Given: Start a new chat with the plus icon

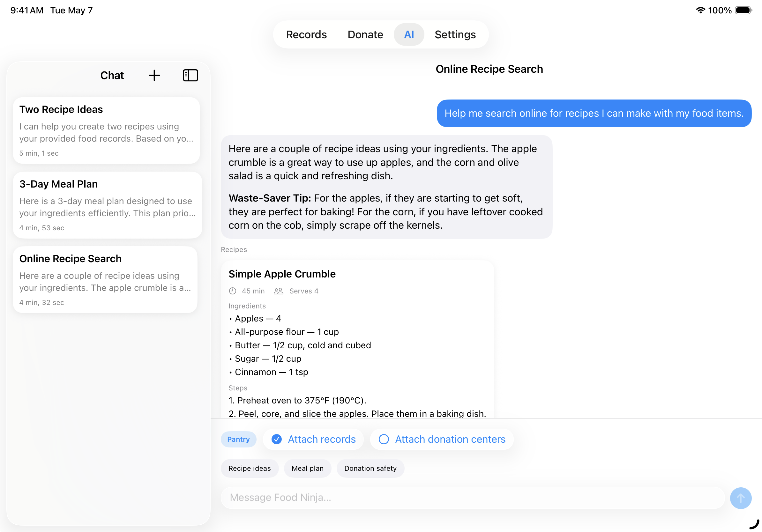Looking at the screenshot, I should (x=154, y=75).
